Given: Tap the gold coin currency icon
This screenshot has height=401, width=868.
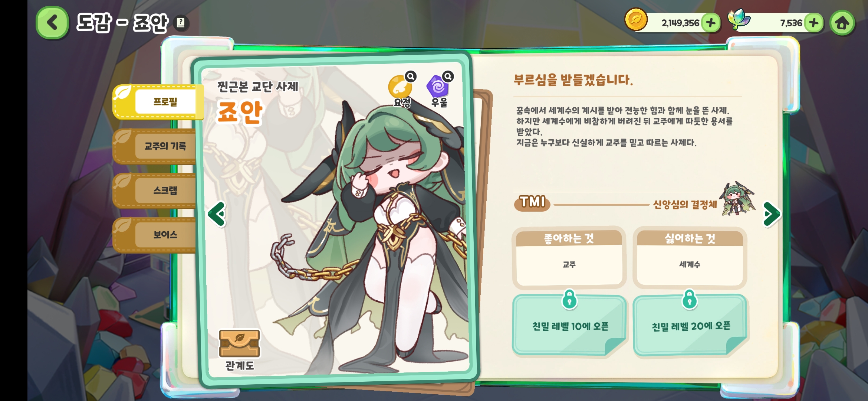Looking at the screenshot, I should (636, 20).
